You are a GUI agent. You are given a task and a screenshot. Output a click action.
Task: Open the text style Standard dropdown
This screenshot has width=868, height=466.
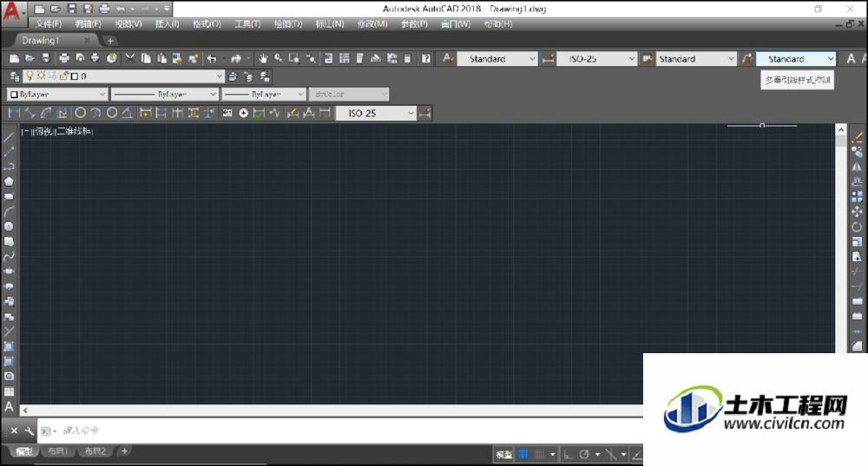[497, 59]
